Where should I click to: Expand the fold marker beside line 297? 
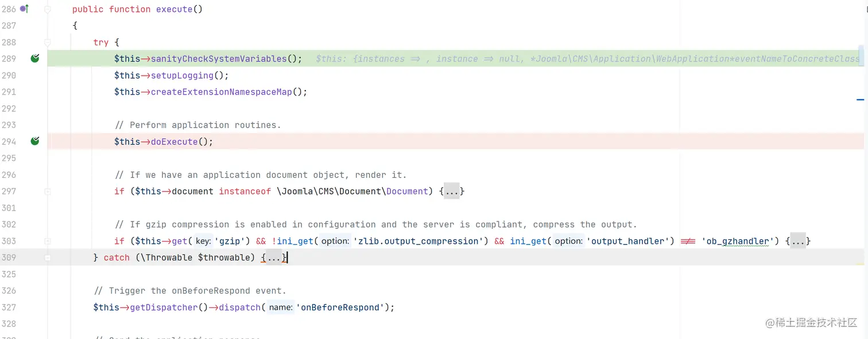click(x=48, y=192)
